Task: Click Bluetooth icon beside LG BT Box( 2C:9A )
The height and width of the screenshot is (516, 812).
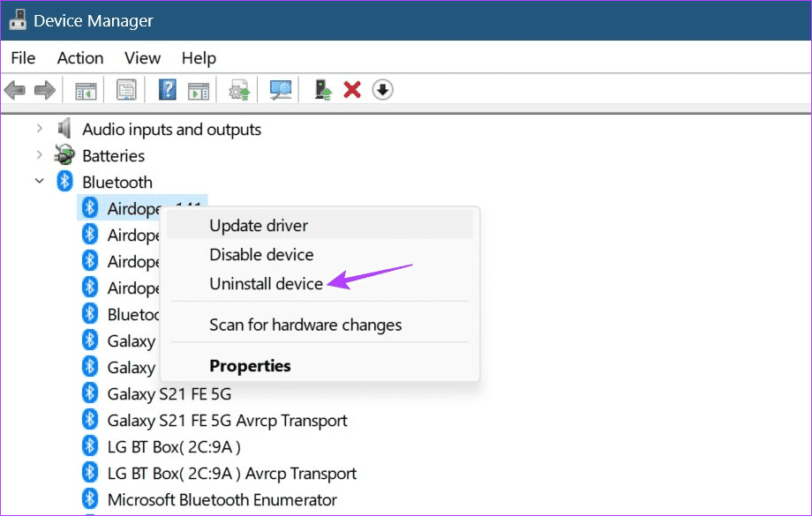Action: coord(90,446)
